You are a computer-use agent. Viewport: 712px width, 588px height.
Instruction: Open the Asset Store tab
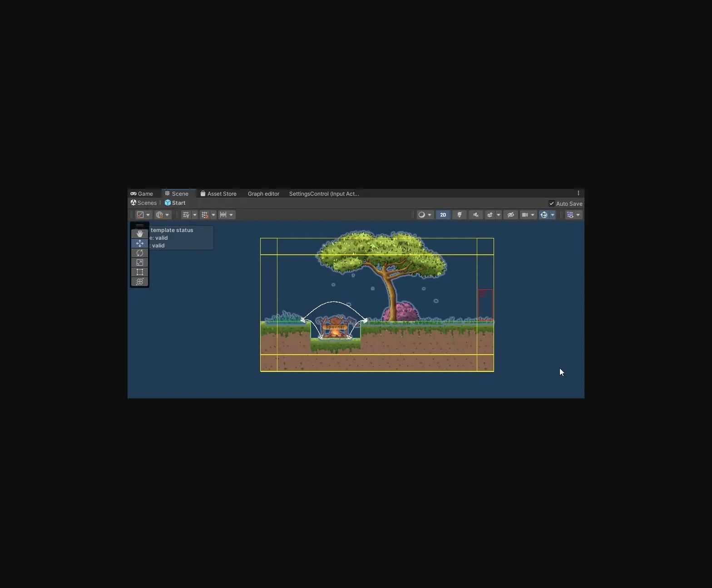click(218, 194)
